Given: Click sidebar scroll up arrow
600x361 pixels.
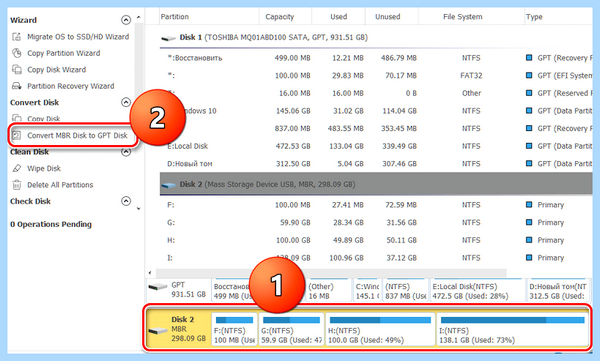Looking at the screenshot, I should (139, 17).
